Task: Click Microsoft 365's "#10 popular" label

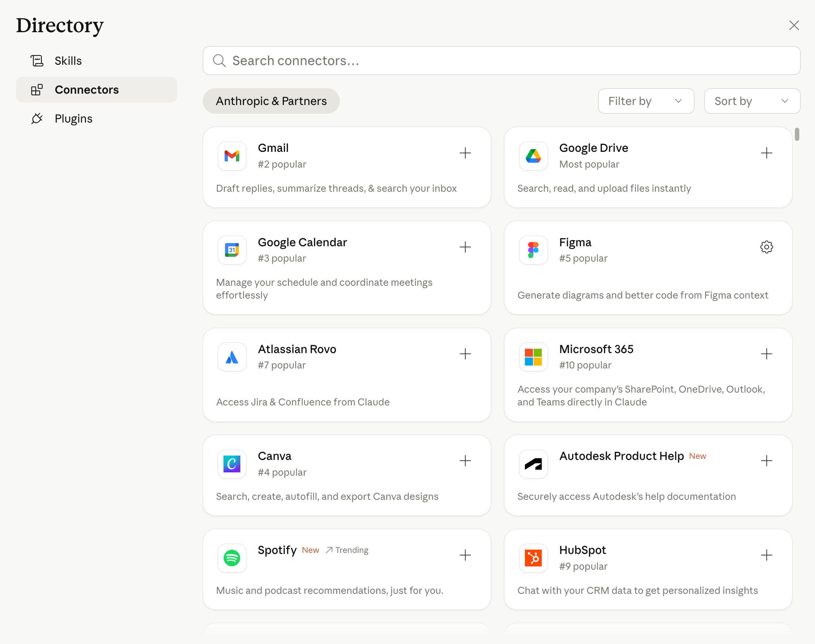Action: [585, 365]
